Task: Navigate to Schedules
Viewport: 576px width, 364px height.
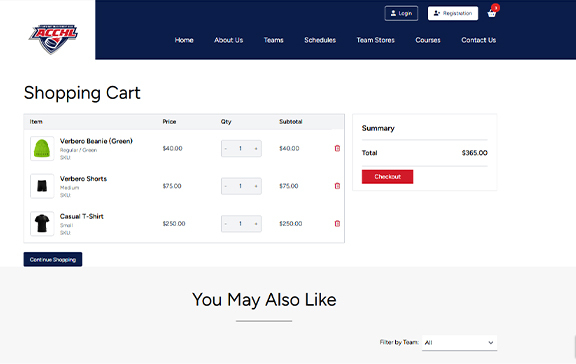Action: point(320,40)
